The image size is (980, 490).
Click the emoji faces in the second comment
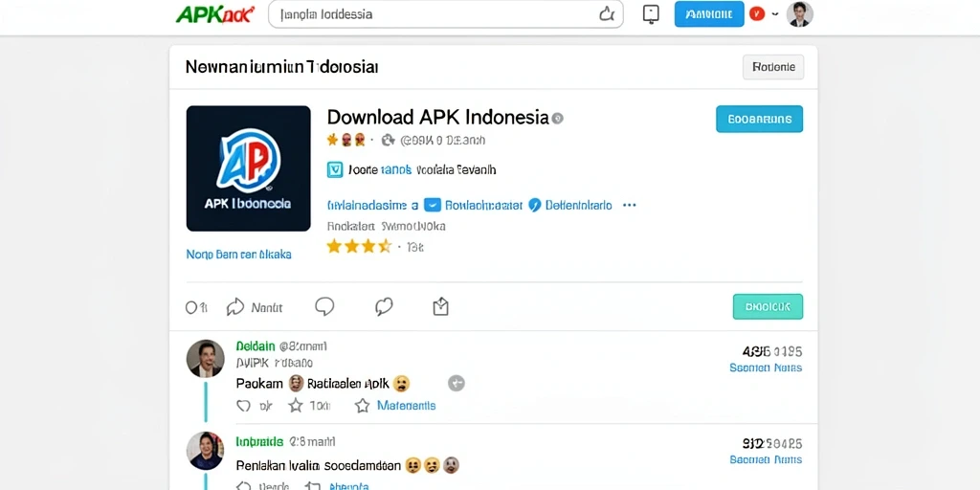(432, 464)
